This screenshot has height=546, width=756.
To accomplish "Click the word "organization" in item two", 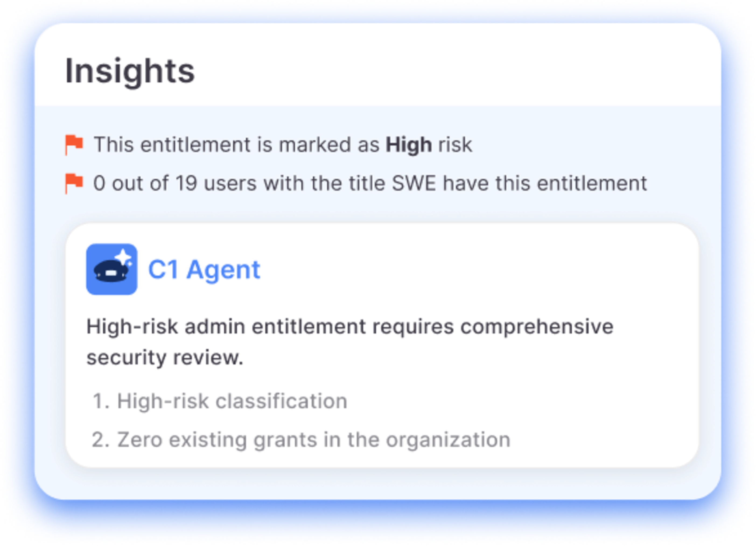I will tap(448, 440).
